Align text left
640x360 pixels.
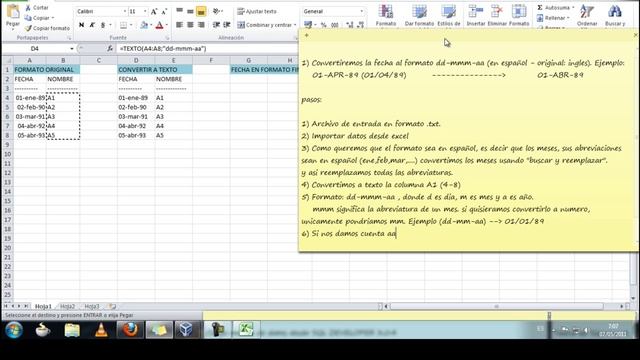click(180, 25)
